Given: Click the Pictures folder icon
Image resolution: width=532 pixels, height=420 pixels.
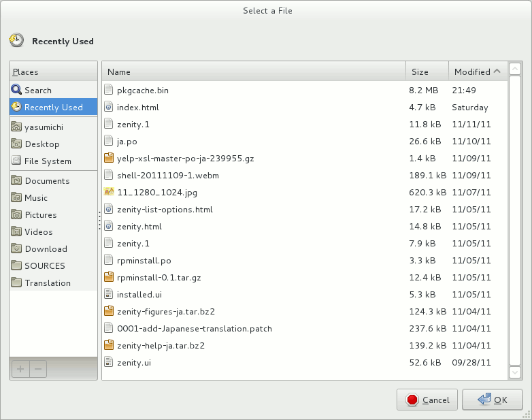Looking at the screenshot, I should (17, 214).
